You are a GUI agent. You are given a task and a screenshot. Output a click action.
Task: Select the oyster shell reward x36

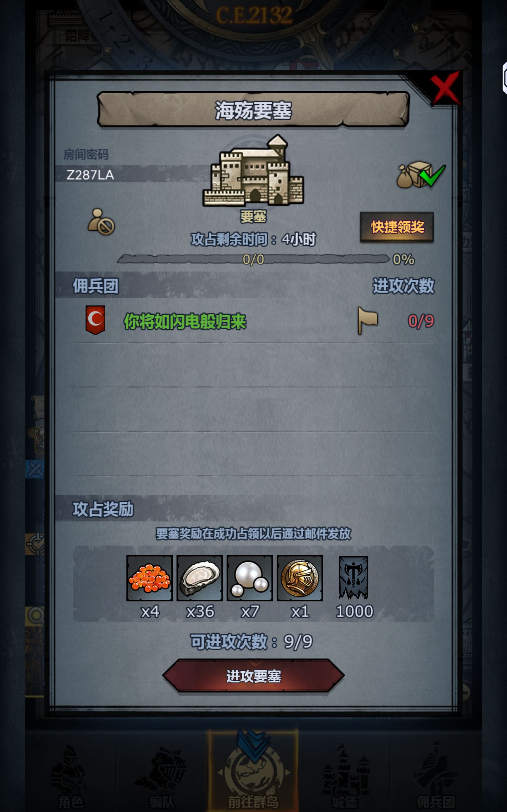200,578
